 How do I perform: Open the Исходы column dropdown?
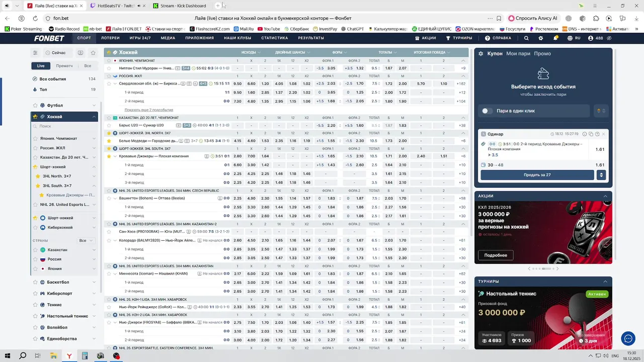click(251, 52)
